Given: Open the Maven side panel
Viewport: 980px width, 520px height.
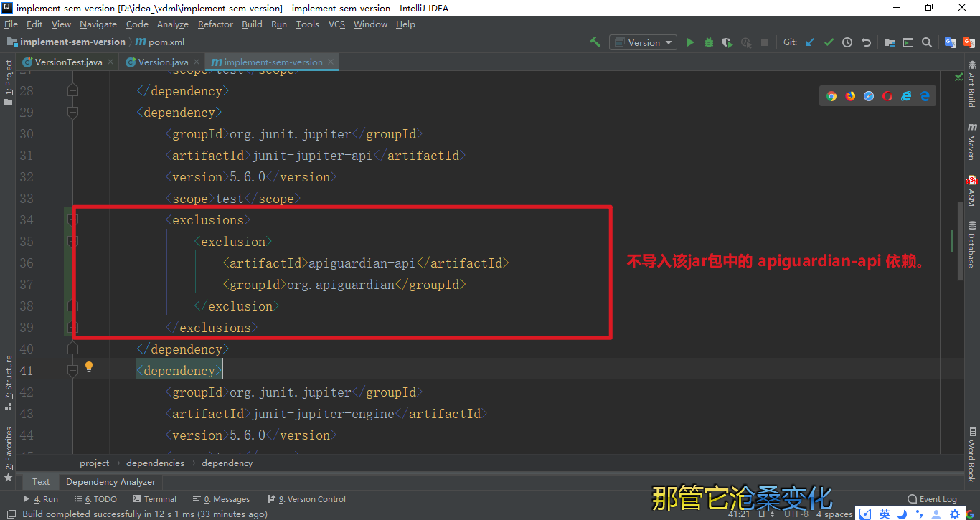Looking at the screenshot, I should (971, 141).
